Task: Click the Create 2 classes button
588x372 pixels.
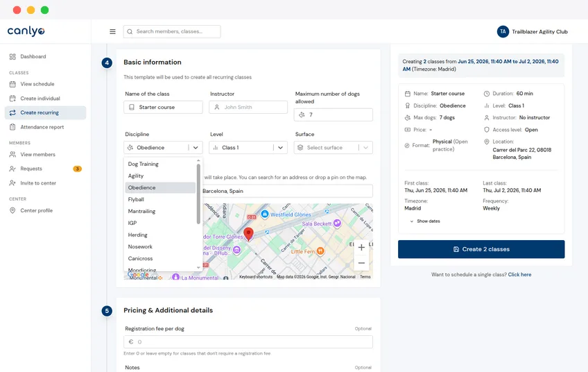Action: point(481,249)
